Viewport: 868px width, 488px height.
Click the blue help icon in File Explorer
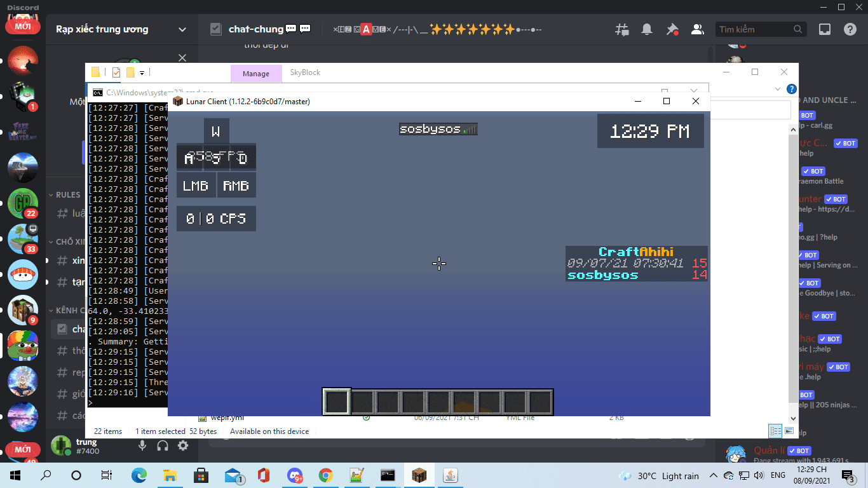(x=791, y=89)
